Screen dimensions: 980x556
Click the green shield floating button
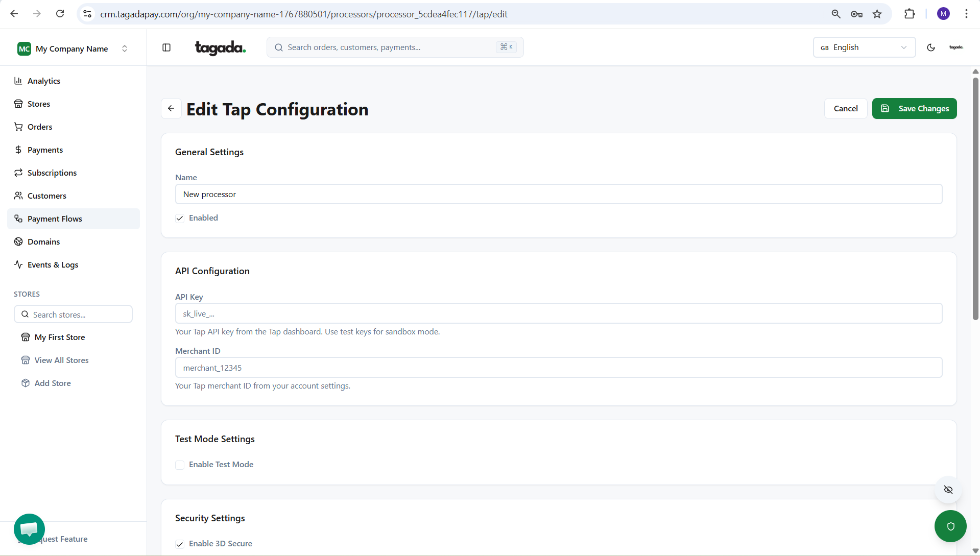click(x=950, y=526)
